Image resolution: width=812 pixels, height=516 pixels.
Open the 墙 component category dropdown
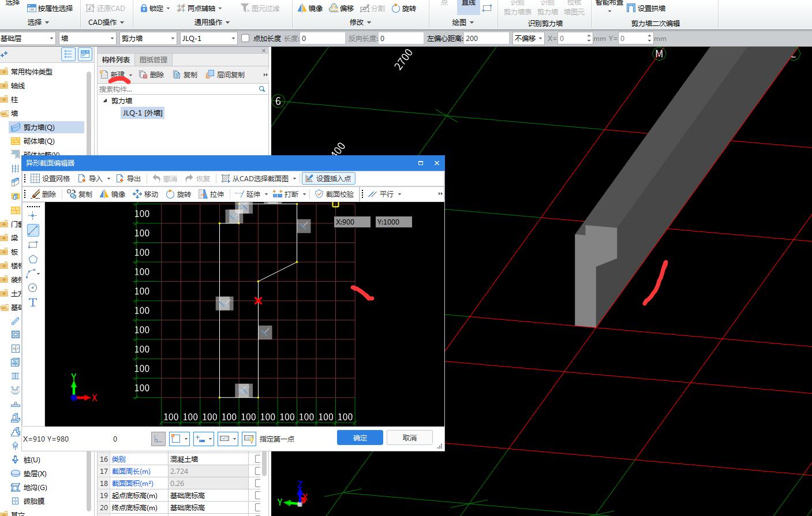(111, 38)
